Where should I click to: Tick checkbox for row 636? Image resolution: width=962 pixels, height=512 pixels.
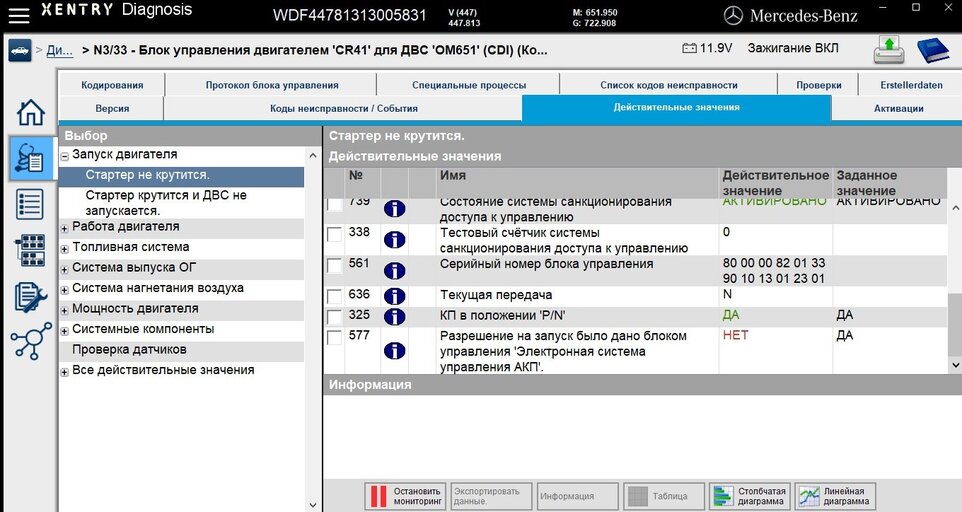coord(334,297)
